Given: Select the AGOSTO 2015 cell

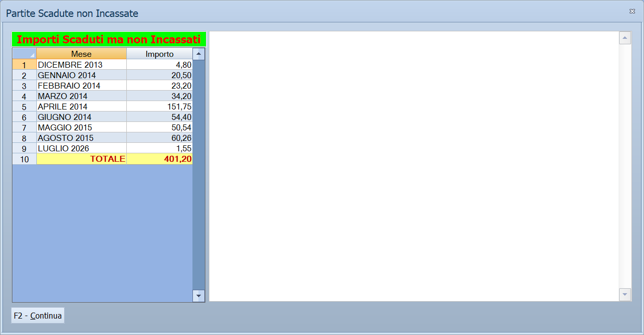Looking at the screenshot, I should 82,138.
